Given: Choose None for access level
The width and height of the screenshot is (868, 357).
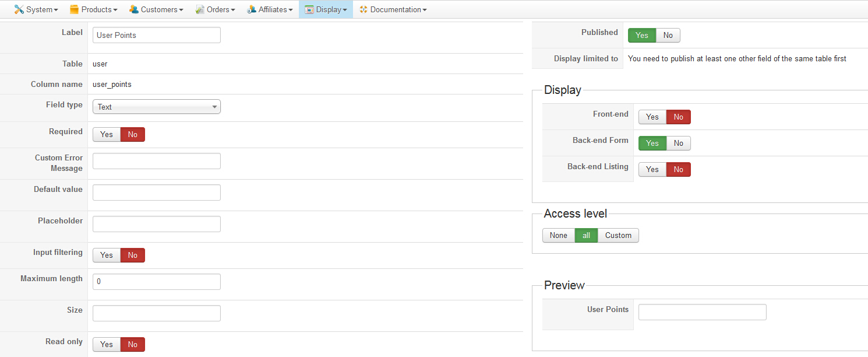Looking at the screenshot, I should (x=558, y=236).
